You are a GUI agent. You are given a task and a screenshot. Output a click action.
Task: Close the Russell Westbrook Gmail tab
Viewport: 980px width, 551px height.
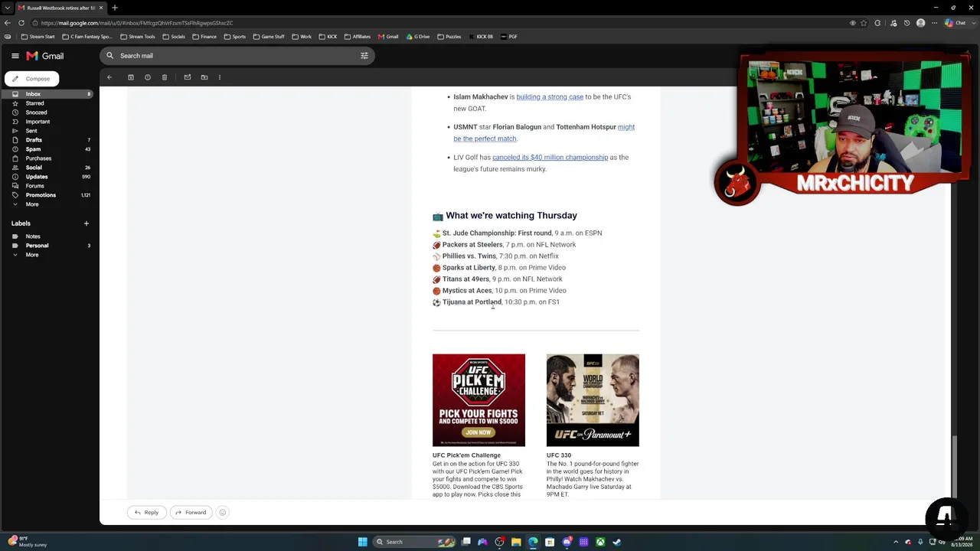[101, 8]
